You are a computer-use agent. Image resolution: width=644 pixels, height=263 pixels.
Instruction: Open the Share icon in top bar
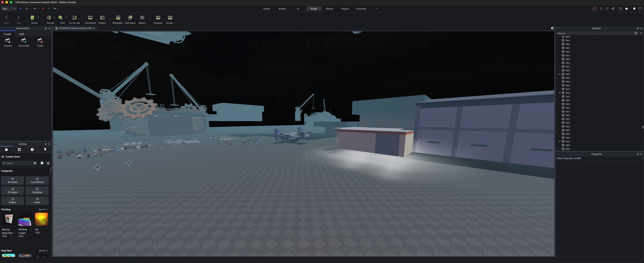[x=613, y=9]
